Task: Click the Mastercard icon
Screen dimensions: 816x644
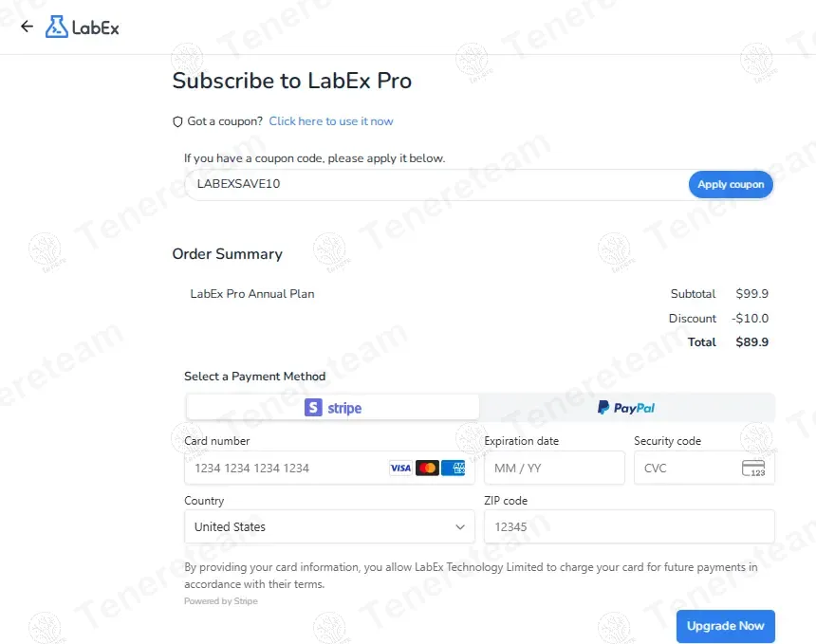Action: coord(427,468)
